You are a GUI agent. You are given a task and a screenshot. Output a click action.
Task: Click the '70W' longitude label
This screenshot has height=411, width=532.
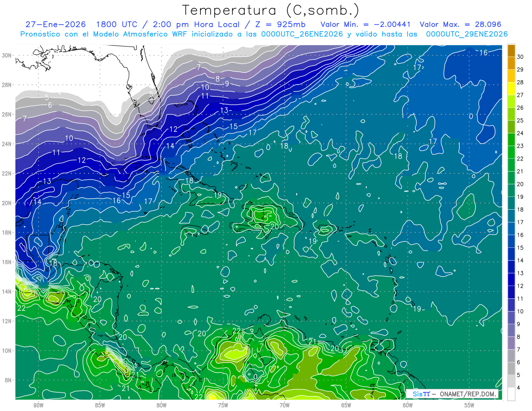click(285, 406)
